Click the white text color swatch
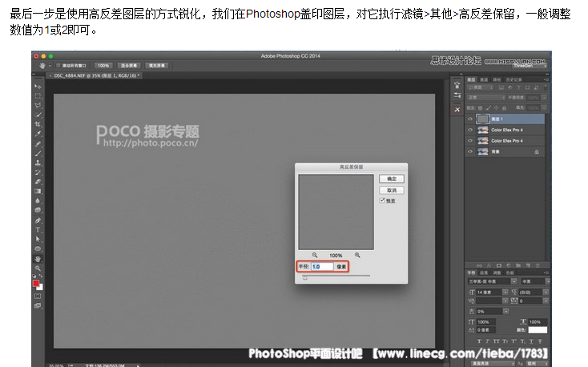588x367 pixels. coord(538,330)
